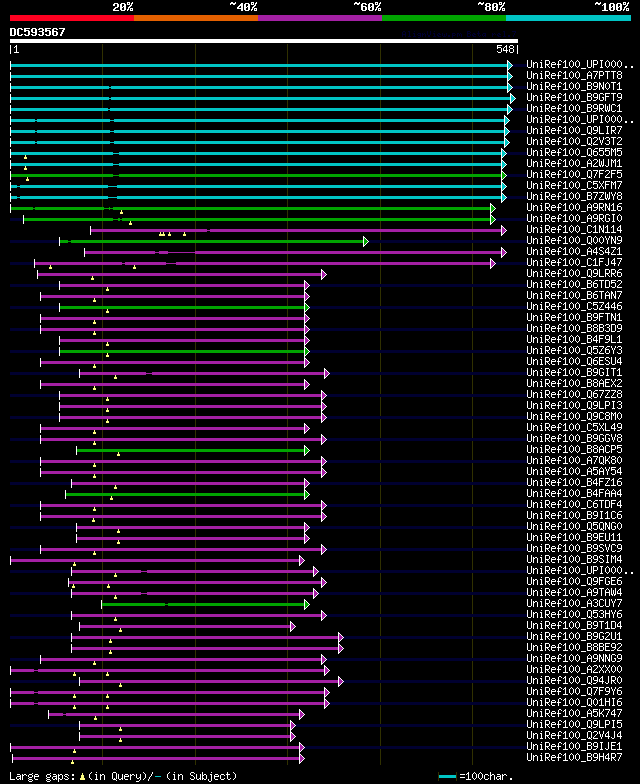Image resolution: width=640 pixels, height=784 pixels.
Task: Select the UniRef100_B9GIT1 label
Action: pyautogui.click(x=574, y=372)
